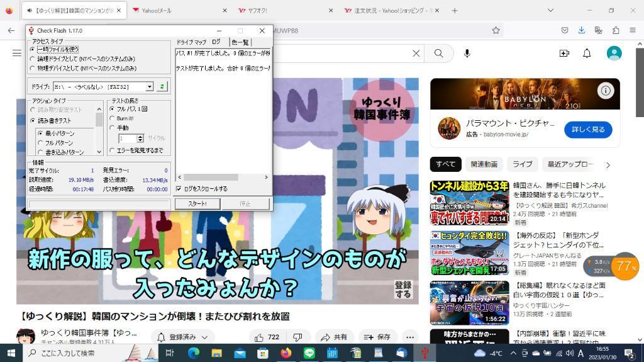644x362 pixels.
Task: Open File Explorer from the taskbar
Action: pyautogui.click(x=216, y=353)
